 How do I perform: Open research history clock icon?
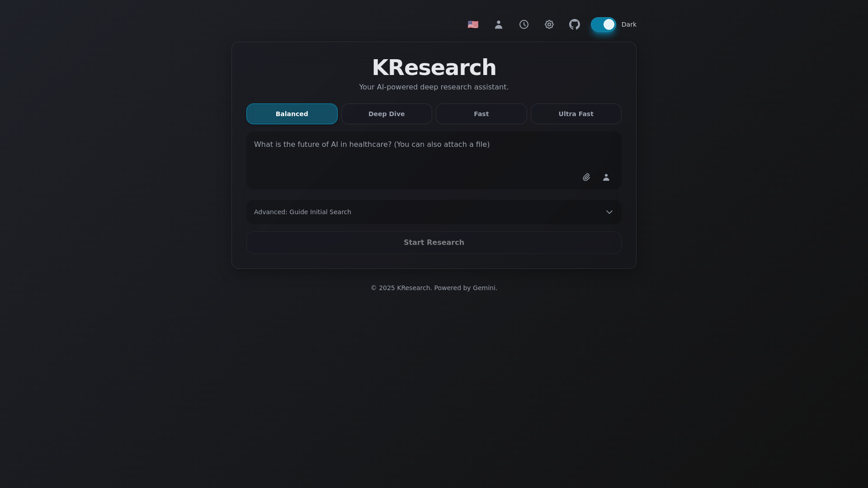(524, 24)
